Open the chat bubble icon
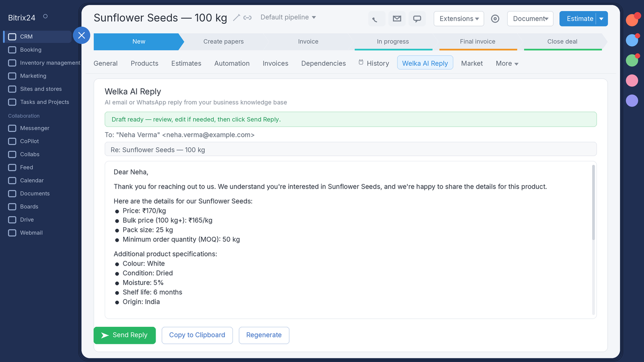644x362 pixels. (417, 19)
